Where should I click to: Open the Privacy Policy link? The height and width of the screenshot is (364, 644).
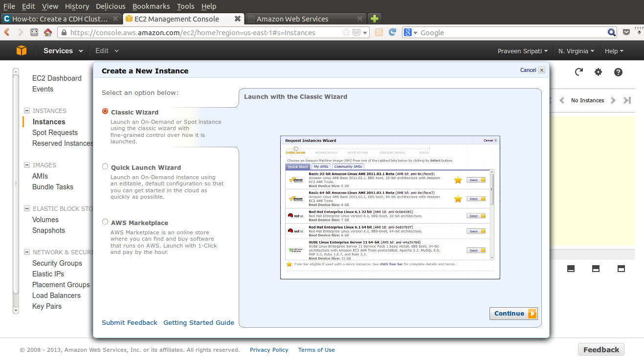coord(269,350)
